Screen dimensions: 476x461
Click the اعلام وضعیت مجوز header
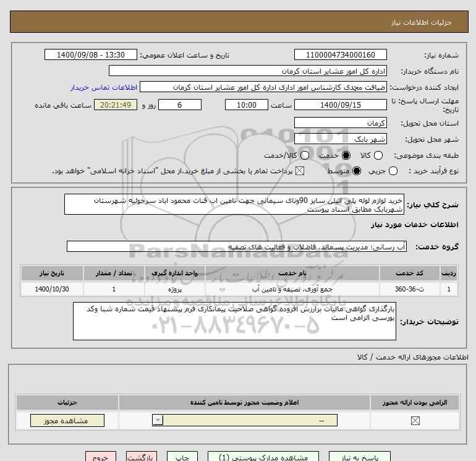(x=244, y=402)
